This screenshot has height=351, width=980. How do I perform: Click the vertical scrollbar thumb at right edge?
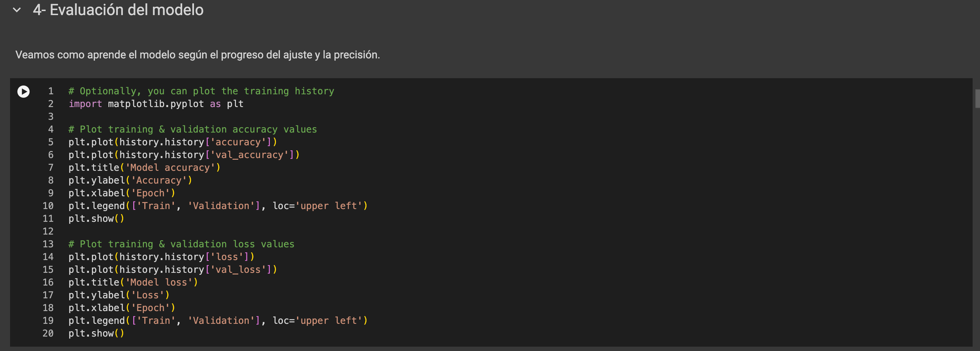tap(977, 99)
